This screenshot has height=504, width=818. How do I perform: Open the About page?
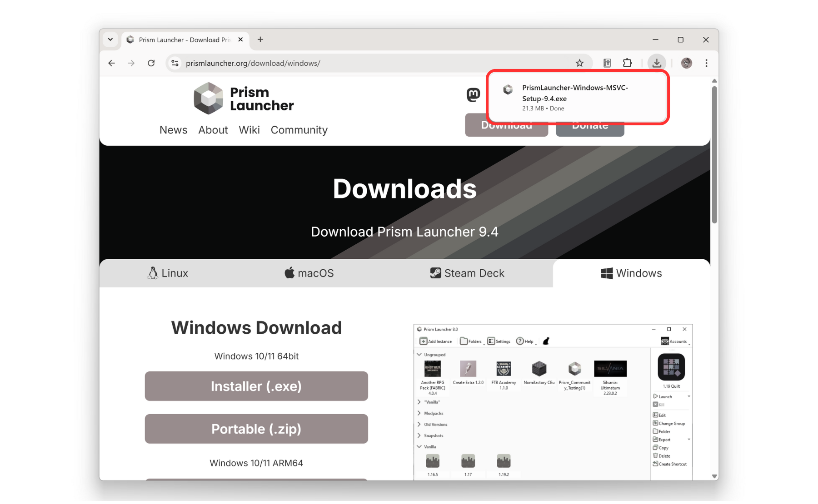(x=213, y=130)
